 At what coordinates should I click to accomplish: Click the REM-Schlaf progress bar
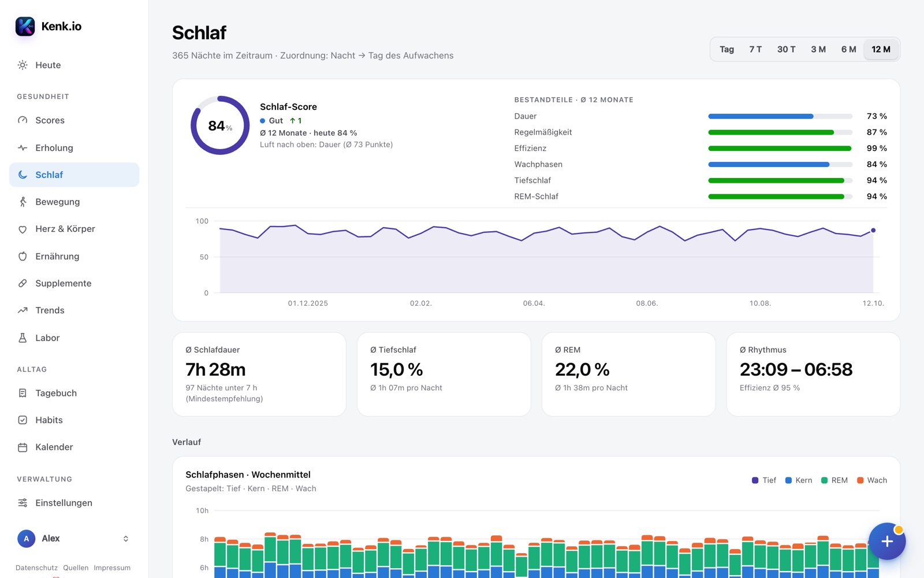pyautogui.click(x=780, y=197)
